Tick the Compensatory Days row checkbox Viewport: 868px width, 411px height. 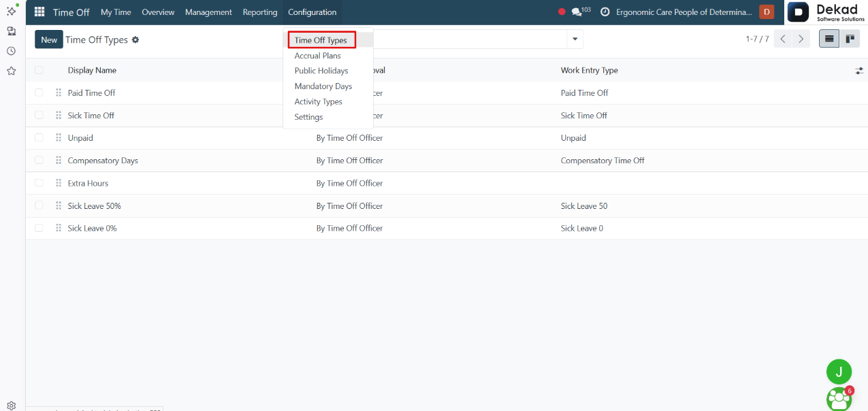(x=39, y=161)
